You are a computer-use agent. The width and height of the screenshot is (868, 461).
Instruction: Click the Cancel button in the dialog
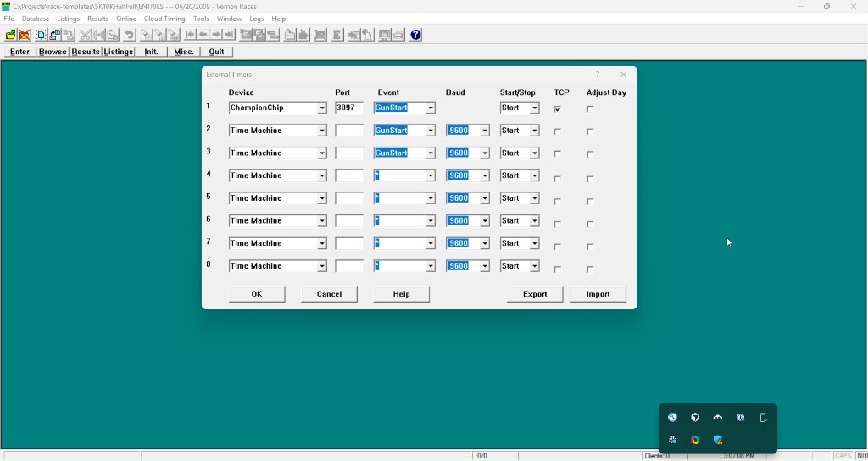329,294
